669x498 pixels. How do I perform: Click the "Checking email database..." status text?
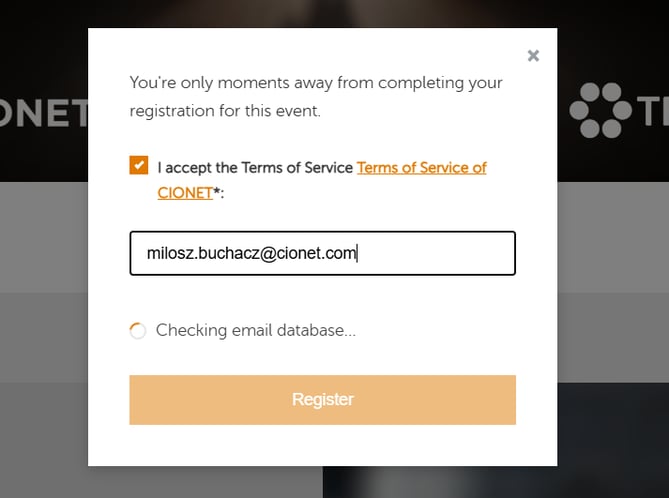click(256, 330)
